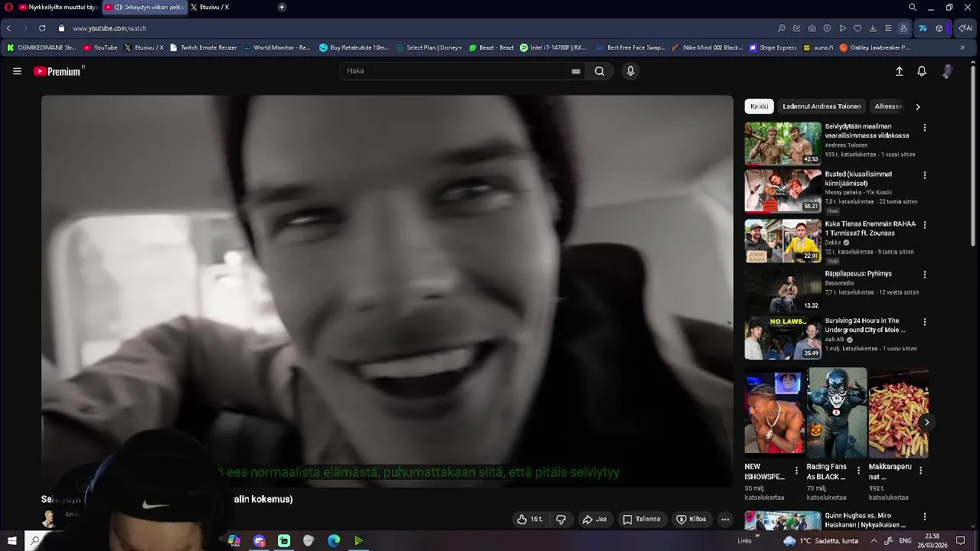Open the YouTube bookmark
The image size is (980, 551).
[x=100, y=47]
